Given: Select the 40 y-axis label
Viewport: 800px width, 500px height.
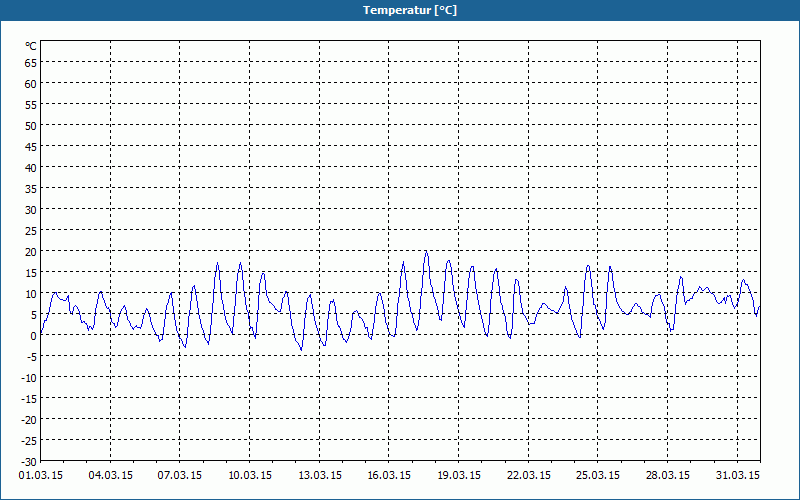Looking at the screenshot, I should tap(31, 167).
